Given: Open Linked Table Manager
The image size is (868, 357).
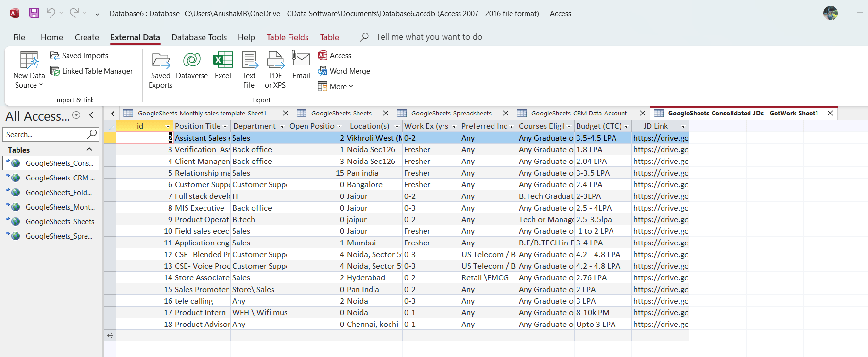Looking at the screenshot, I should click(x=91, y=71).
